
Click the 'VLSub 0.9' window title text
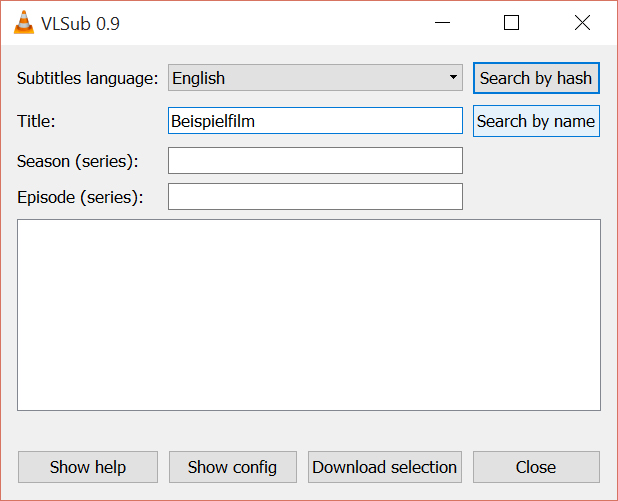point(80,24)
